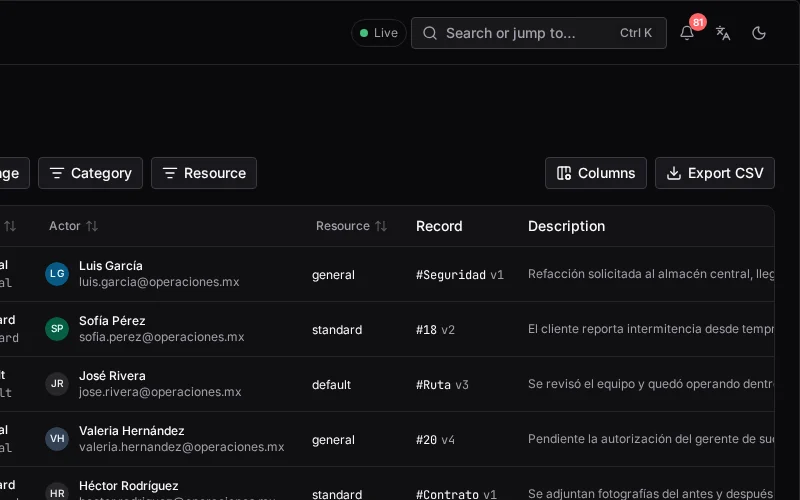
Task: Click description starting 'Pendiente la autorización'
Action: (x=651, y=439)
